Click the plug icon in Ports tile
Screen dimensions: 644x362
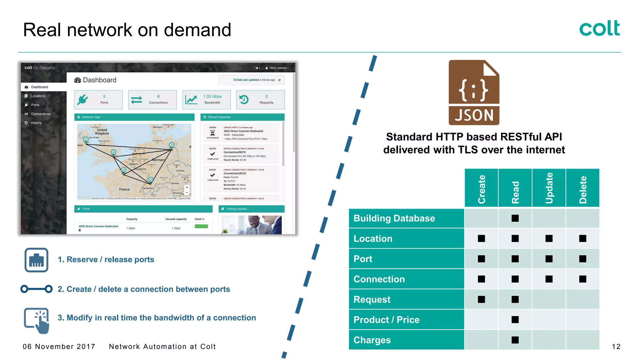(83, 100)
